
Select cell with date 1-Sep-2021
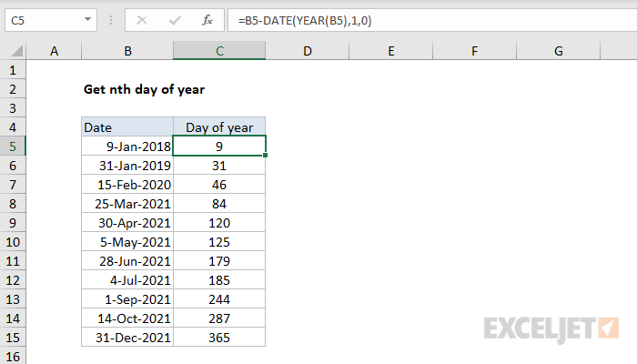click(127, 299)
